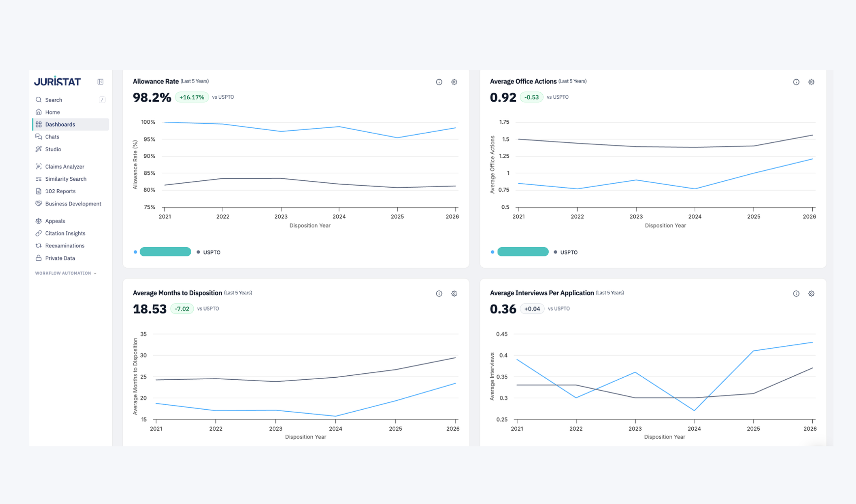Toggle USPTO series in Allowance Rate legend
This screenshot has width=856, height=504.
208,252
